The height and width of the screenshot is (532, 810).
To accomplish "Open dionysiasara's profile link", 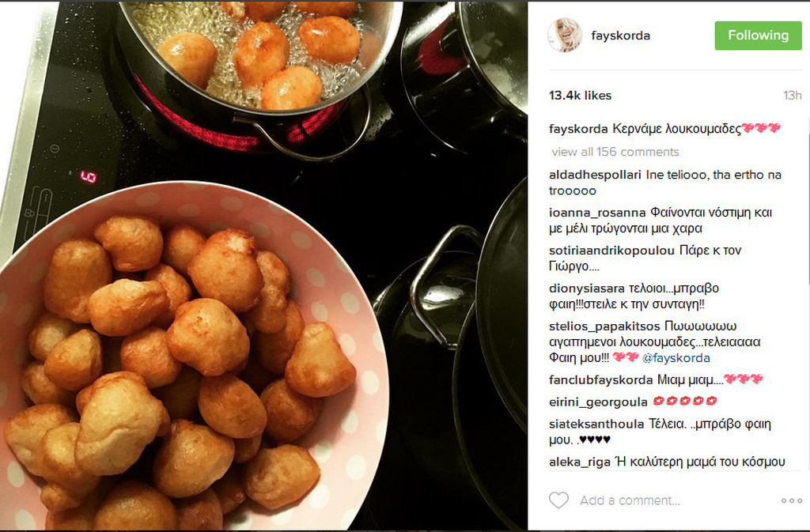I will click(587, 289).
